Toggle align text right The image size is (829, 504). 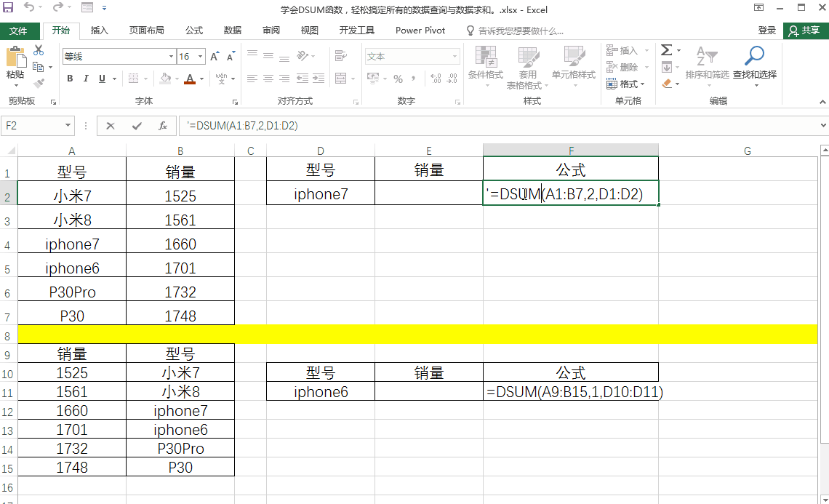pos(284,79)
